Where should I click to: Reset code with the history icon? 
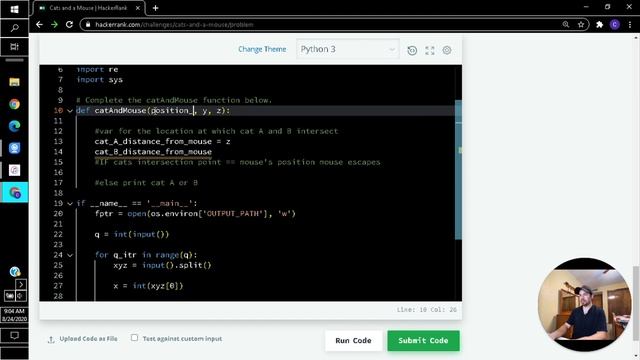[x=412, y=50]
